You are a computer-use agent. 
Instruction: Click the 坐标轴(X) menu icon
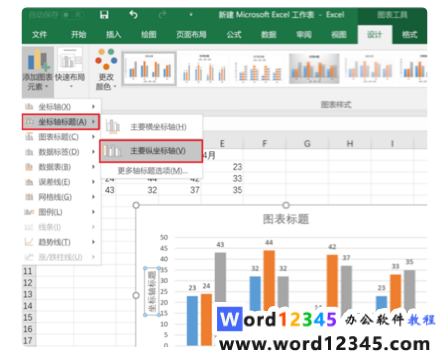pos(29,107)
